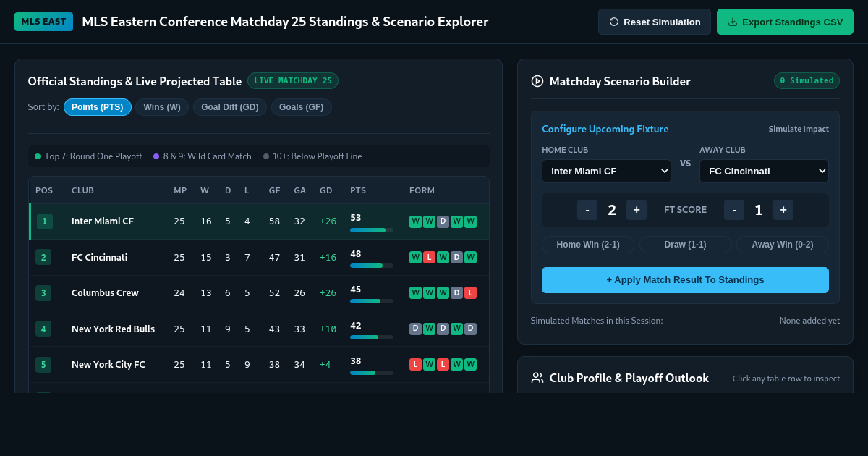
Task: Click the Configure Upcoming Fixture heading
Action: (x=605, y=129)
